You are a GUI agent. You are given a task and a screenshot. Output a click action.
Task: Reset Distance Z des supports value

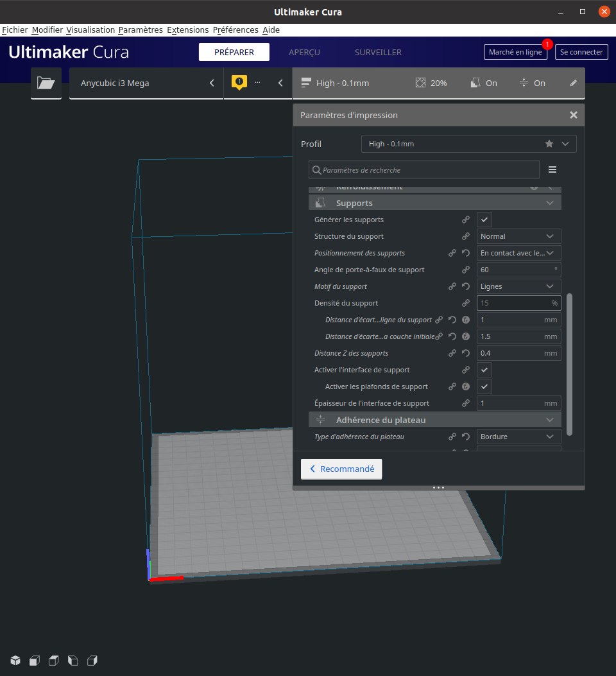point(466,353)
